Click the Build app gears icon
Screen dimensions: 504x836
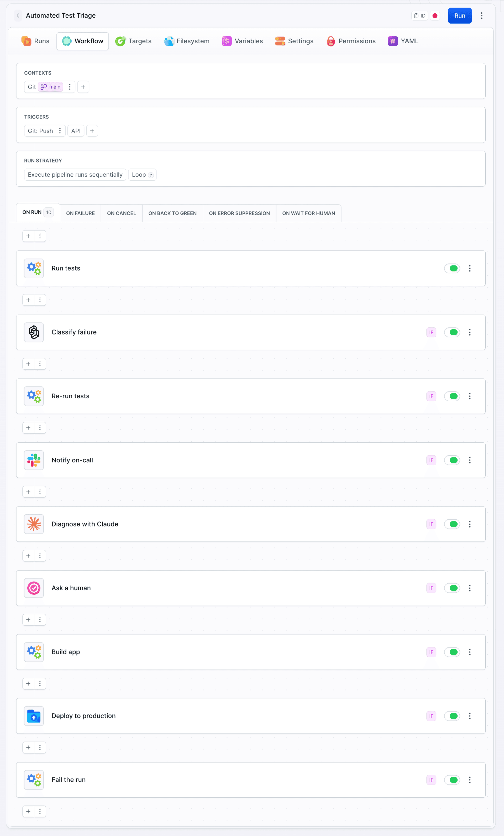point(34,652)
